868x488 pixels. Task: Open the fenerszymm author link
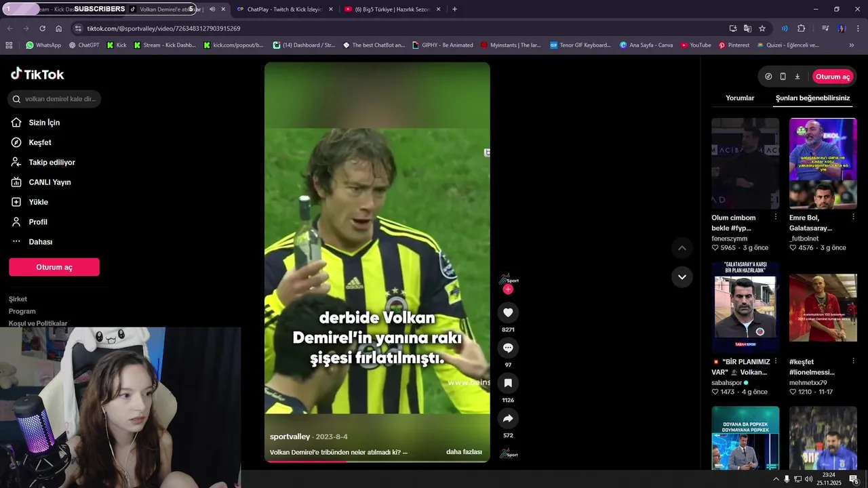click(729, 239)
